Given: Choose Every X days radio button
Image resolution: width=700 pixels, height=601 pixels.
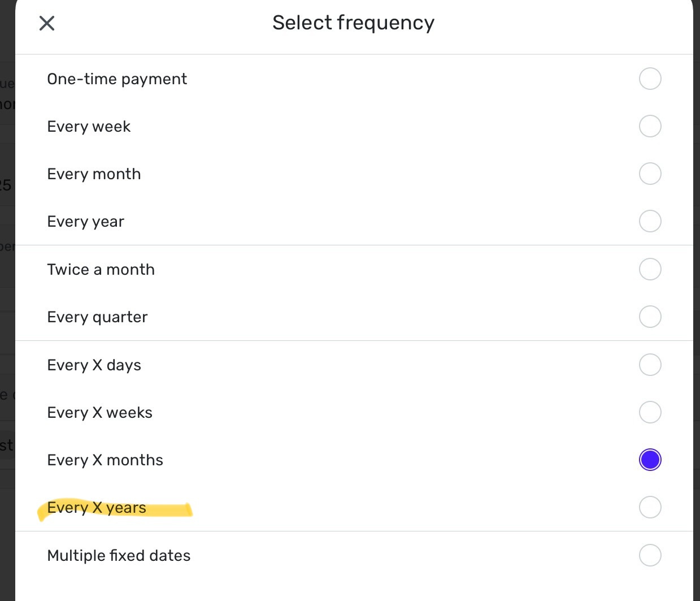Looking at the screenshot, I should [x=650, y=365].
